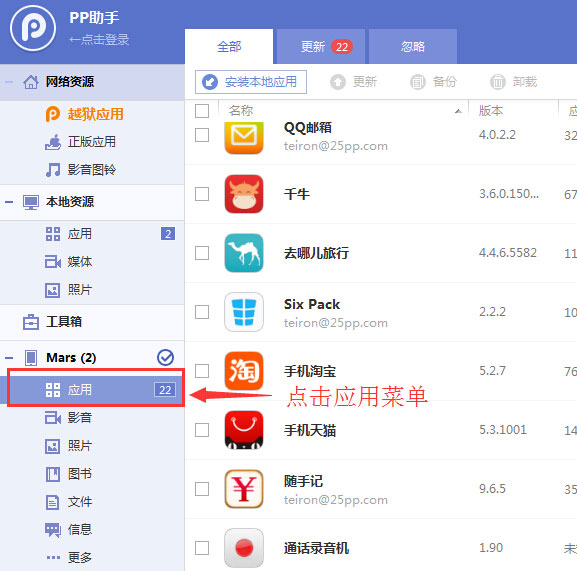Check the QQ邮箱 row checkbox
The image size is (577, 571).
pyautogui.click(x=202, y=135)
